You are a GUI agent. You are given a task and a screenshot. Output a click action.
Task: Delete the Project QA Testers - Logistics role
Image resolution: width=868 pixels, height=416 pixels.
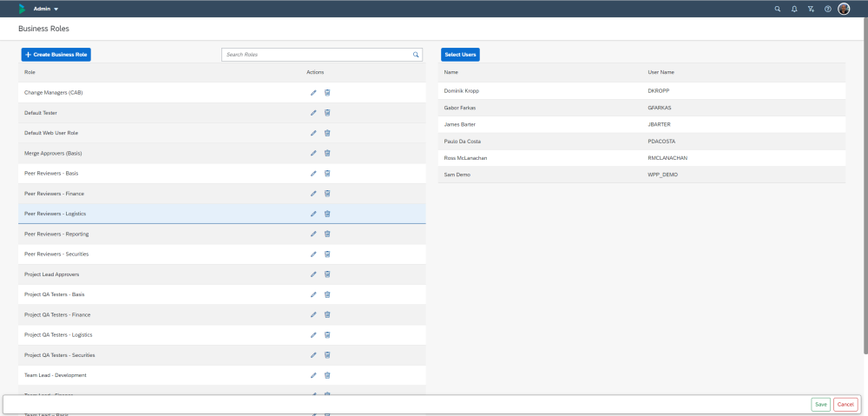coord(327,334)
